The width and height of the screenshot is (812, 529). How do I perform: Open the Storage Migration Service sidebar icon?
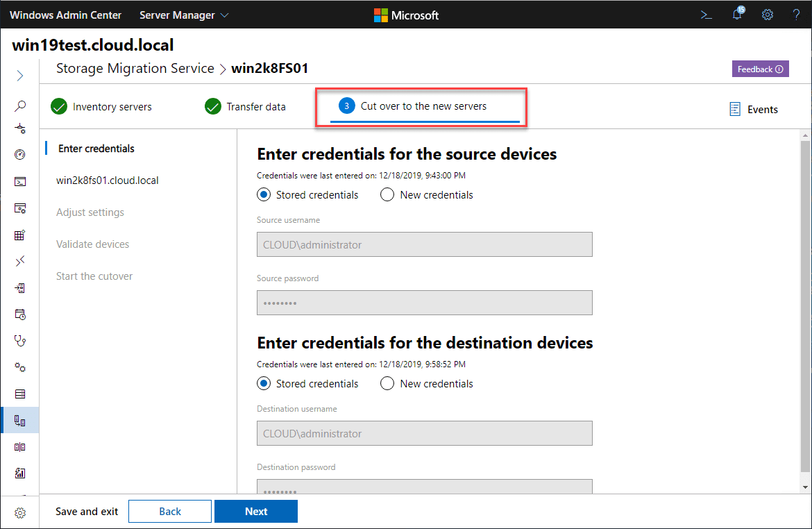(x=20, y=421)
